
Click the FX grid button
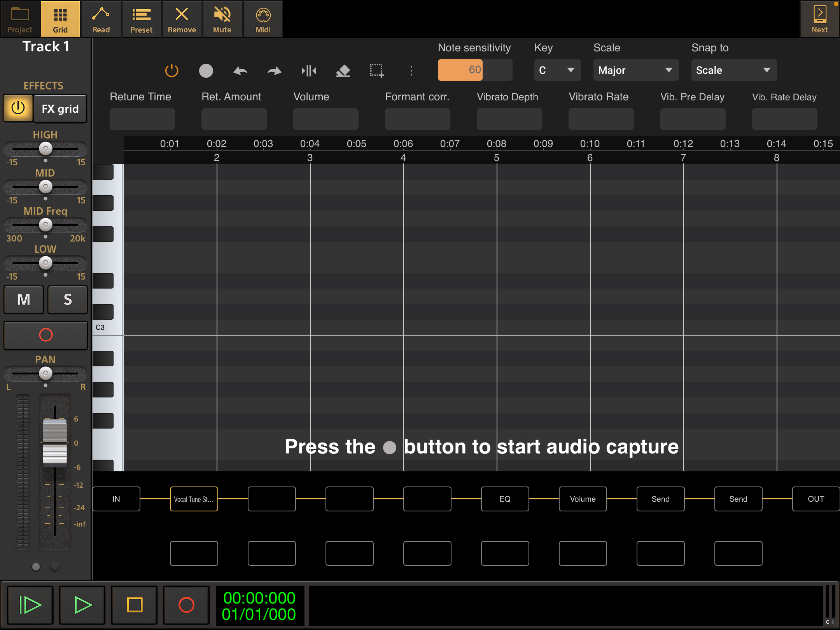click(x=60, y=109)
